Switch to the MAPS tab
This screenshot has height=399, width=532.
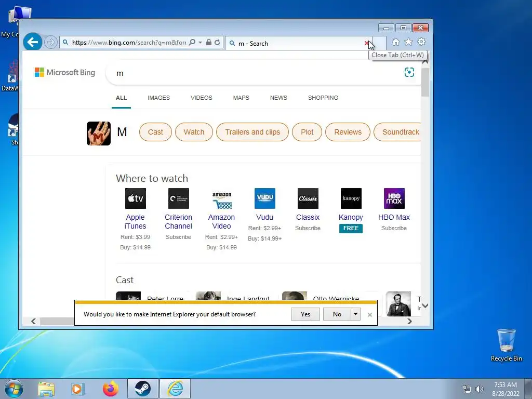coord(241,98)
